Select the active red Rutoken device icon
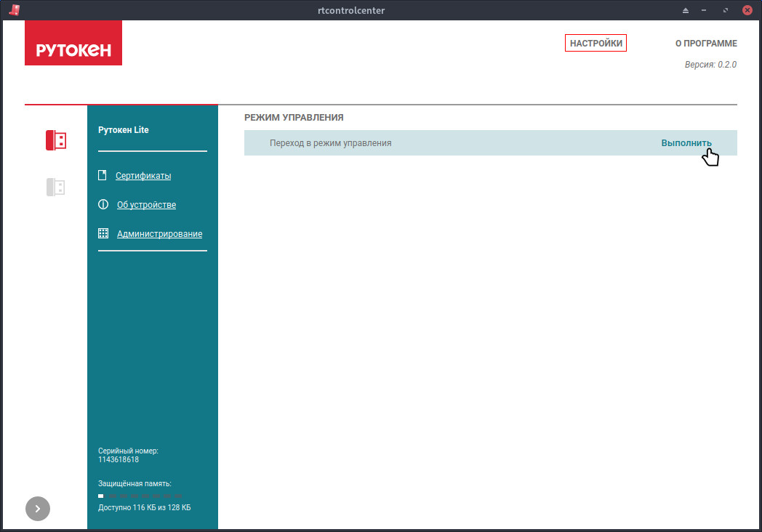 (x=56, y=140)
